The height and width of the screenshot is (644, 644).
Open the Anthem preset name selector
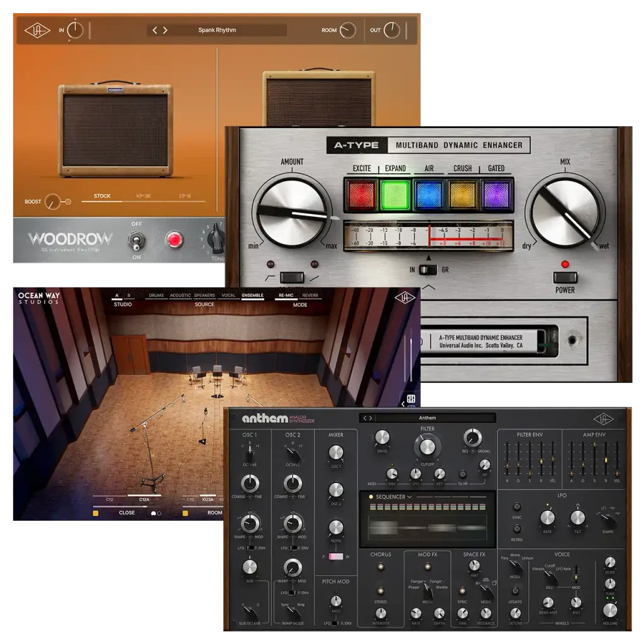coord(428,417)
